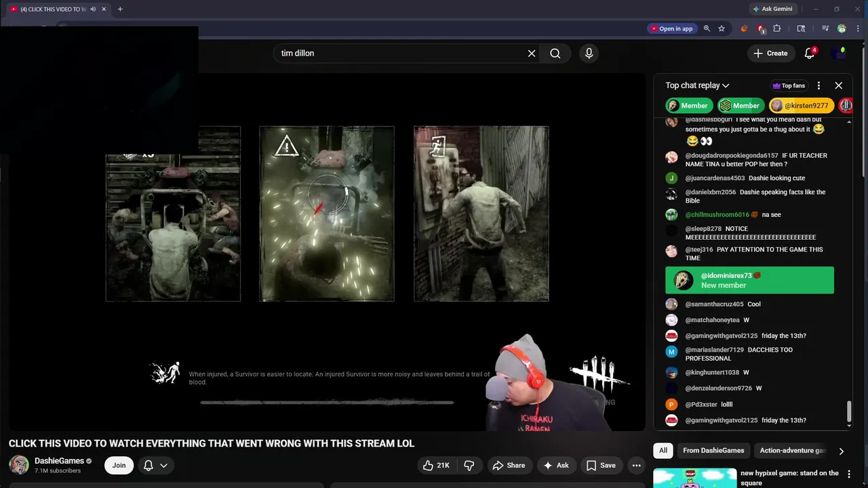The width and height of the screenshot is (868, 488).
Task: Click chat user @matchahoneytea
Action: pos(712,320)
